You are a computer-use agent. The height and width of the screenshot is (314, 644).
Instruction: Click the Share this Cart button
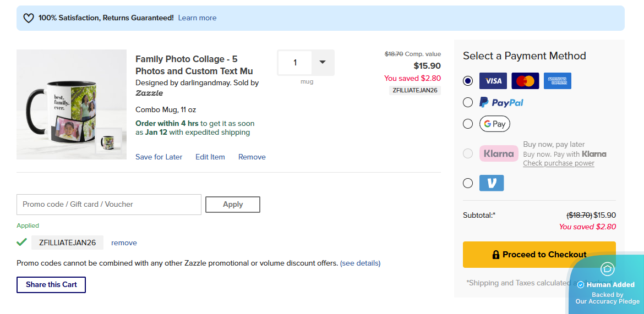tap(51, 285)
